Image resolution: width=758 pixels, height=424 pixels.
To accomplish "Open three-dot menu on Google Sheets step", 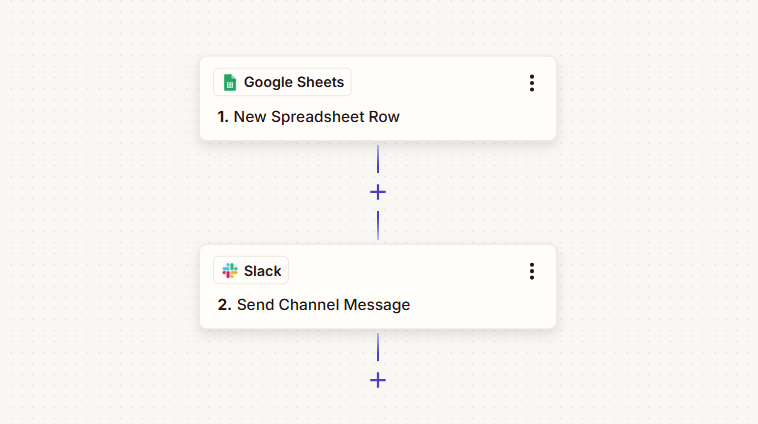I will tap(532, 83).
